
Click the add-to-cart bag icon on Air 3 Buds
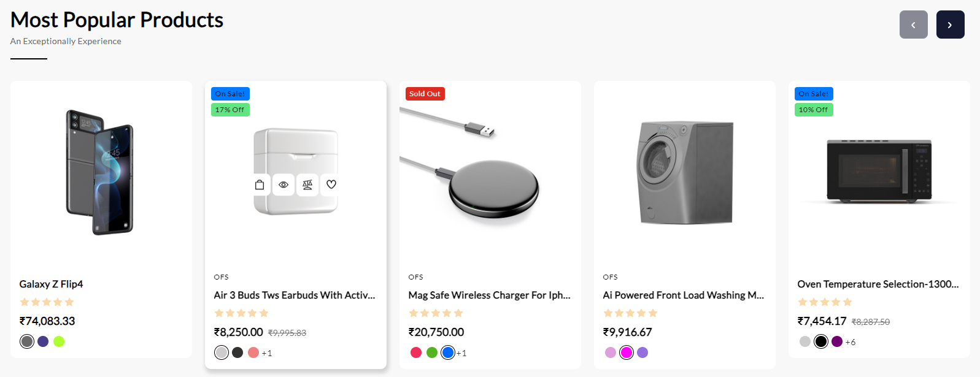[260, 185]
